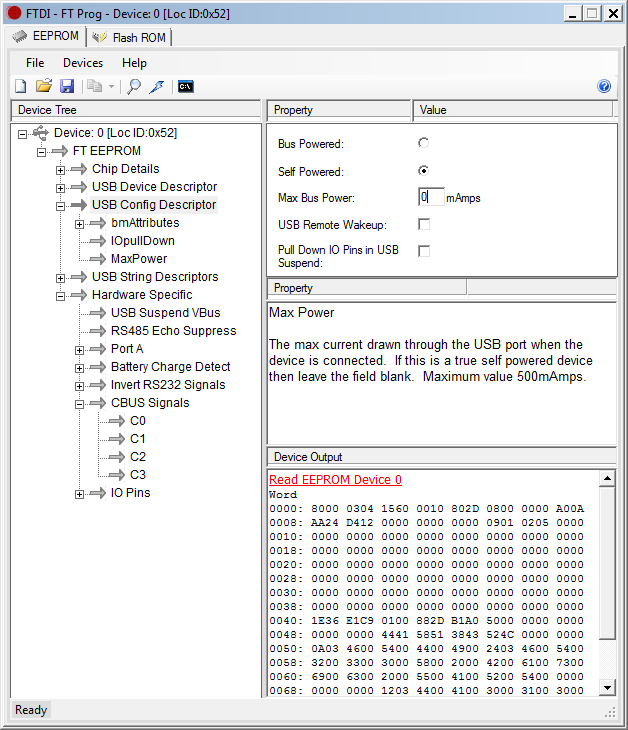The width and height of the screenshot is (628, 730).
Task: Click the New template toolbar icon
Action: [x=20, y=86]
